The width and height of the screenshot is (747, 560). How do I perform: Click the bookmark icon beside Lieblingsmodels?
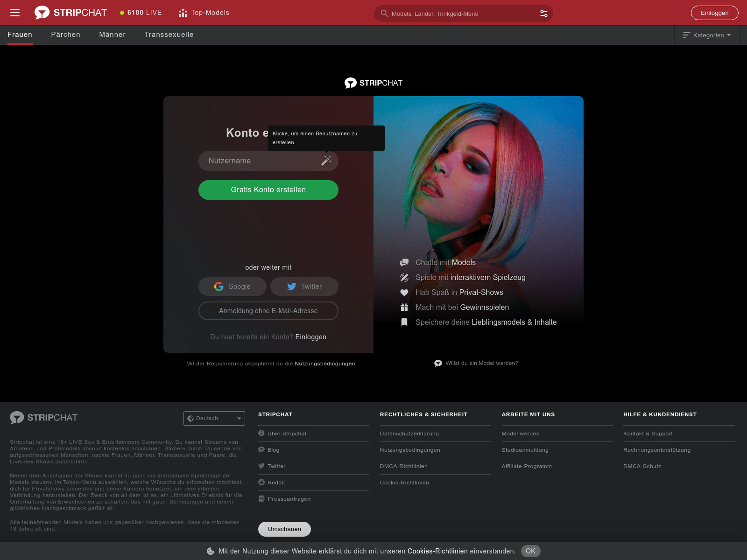click(404, 322)
